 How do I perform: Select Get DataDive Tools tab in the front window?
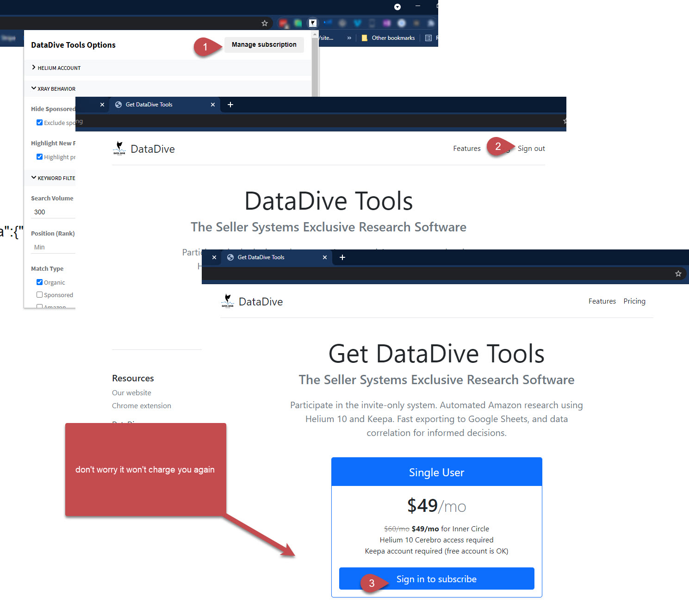click(276, 257)
